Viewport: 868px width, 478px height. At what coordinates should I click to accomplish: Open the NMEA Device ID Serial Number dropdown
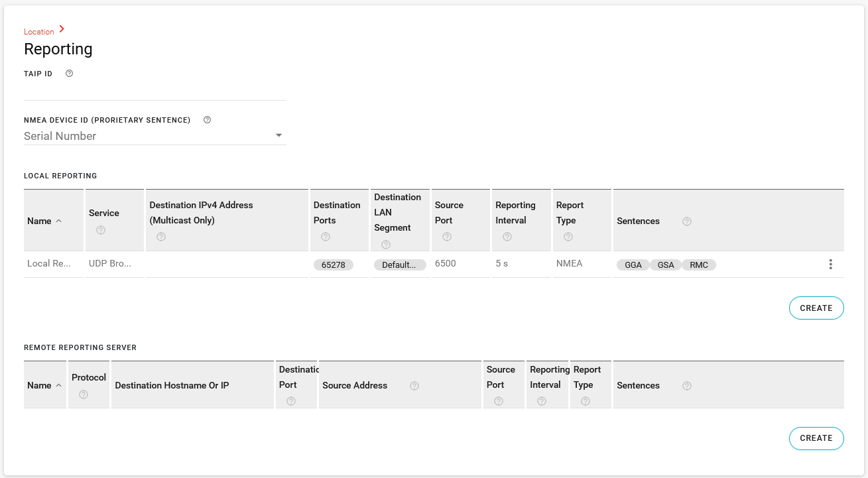click(155, 136)
